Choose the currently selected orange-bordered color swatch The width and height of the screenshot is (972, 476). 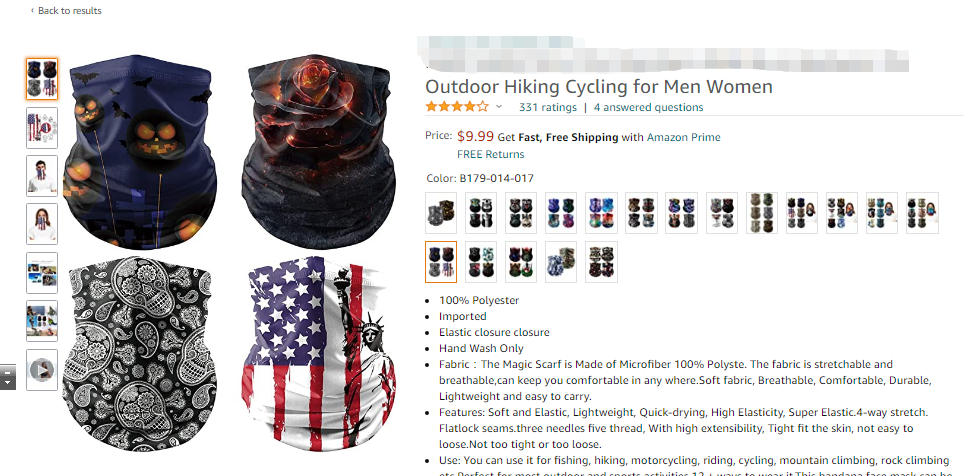(x=441, y=262)
